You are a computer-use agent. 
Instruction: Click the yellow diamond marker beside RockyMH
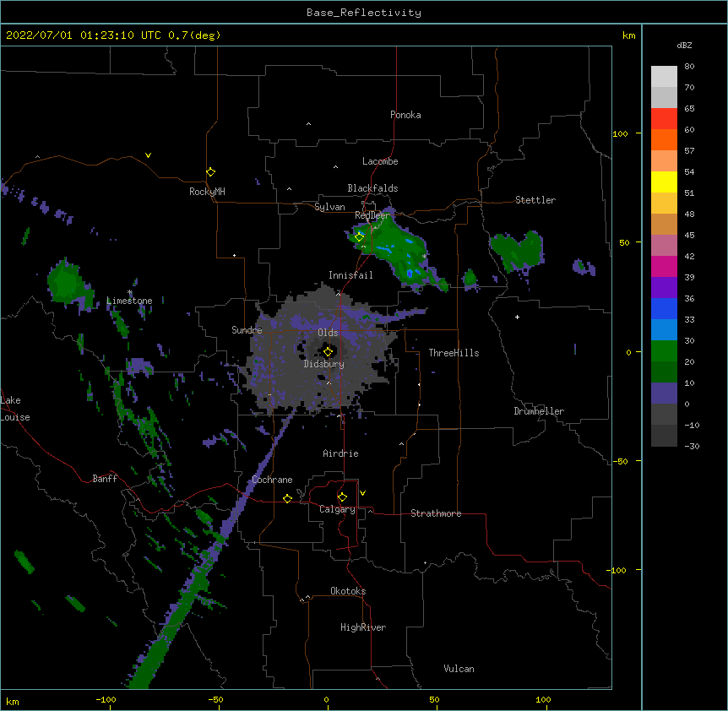click(x=211, y=172)
